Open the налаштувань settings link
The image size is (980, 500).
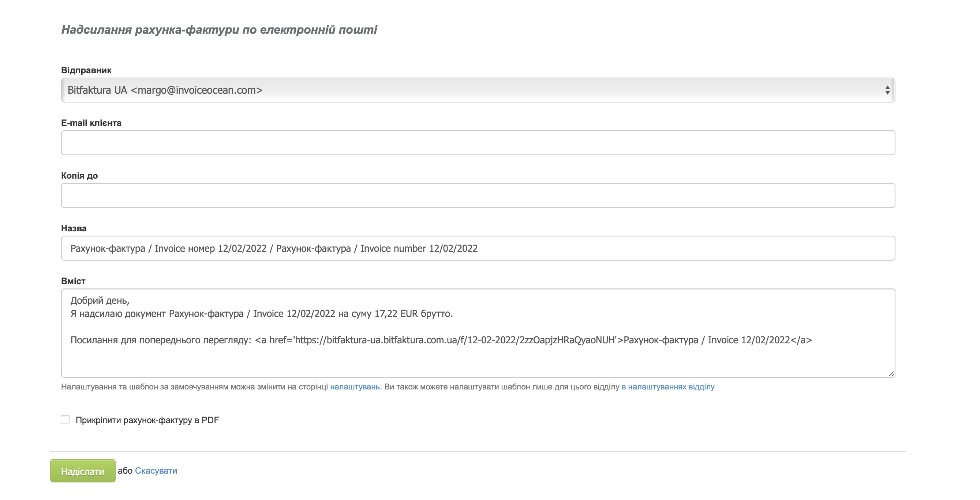pyautogui.click(x=355, y=387)
